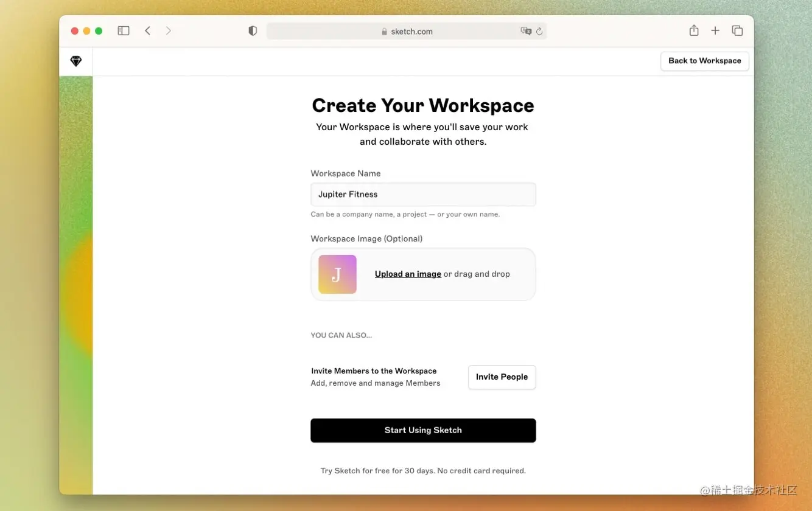Open the privacy shield icon

tap(253, 31)
